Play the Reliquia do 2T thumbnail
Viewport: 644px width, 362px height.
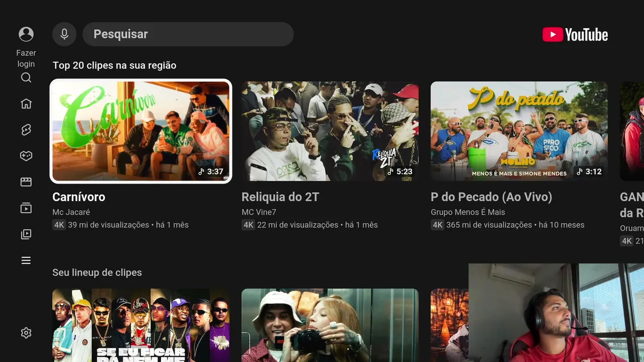pyautogui.click(x=330, y=131)
